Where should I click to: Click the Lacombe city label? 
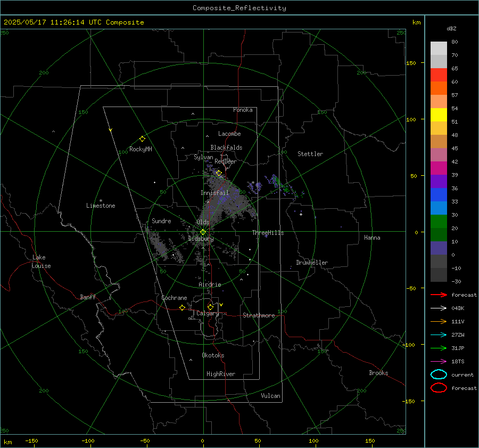229,134
